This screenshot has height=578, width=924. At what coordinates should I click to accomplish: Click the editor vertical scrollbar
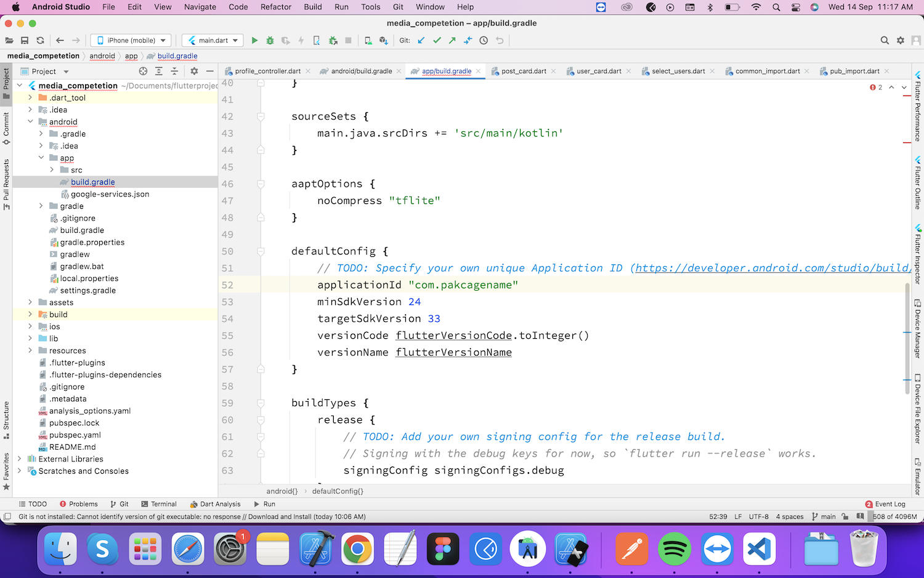pyautogui.click(x=907, y=339)
